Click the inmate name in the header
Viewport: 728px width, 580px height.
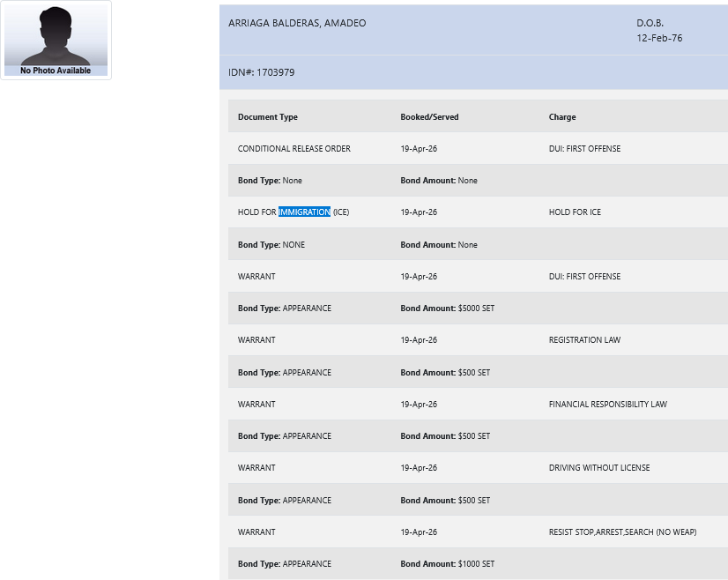[x=297, y=23]
